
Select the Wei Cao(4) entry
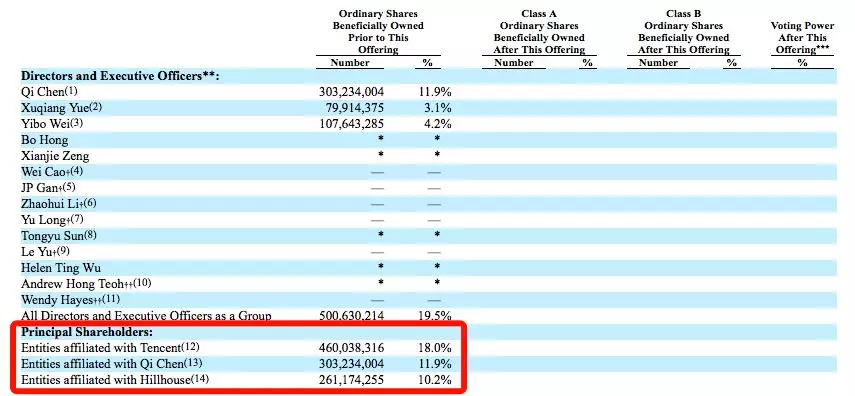pos(52,171)
